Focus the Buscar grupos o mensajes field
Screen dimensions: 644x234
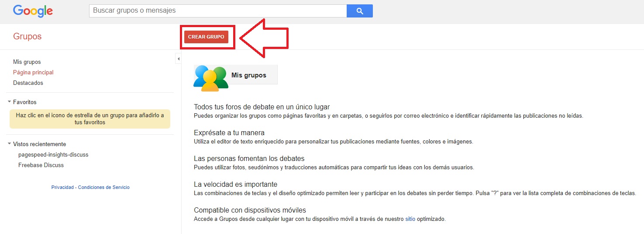tap(218, 11)
